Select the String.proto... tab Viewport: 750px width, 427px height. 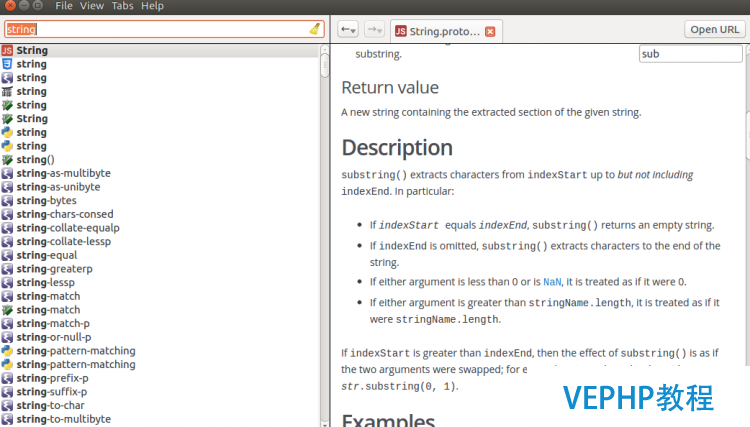[444, 32]
